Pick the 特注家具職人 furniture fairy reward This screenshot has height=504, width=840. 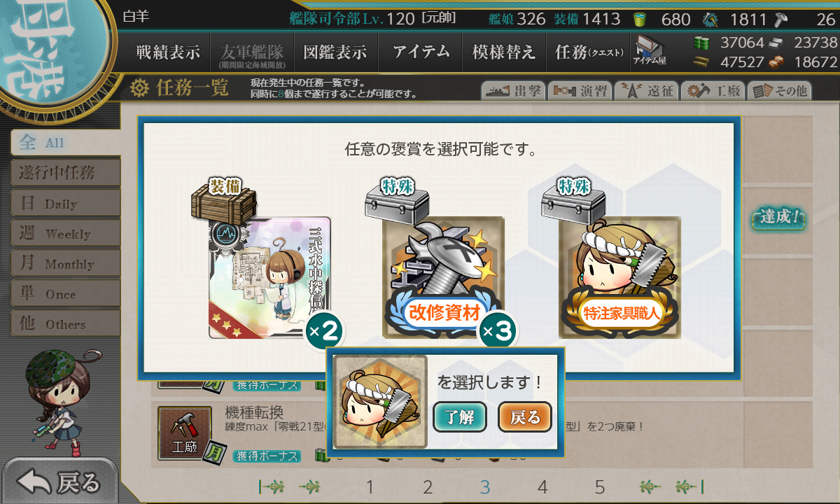pos(619,278)
